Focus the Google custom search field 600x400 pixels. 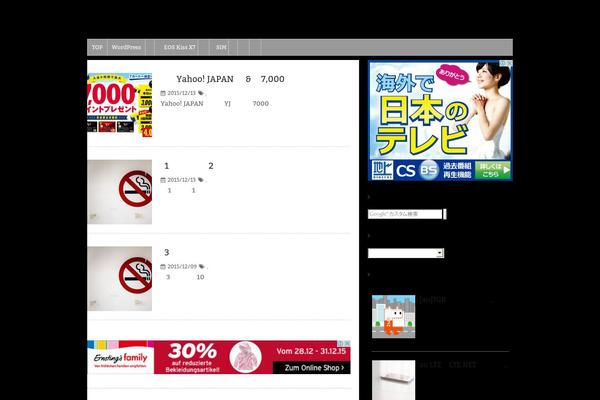coord(405,214)
